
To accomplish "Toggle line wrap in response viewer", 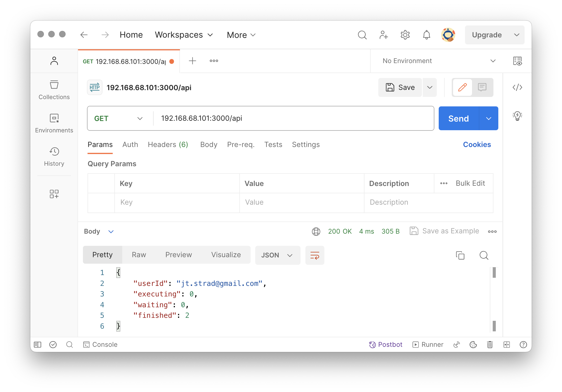I will tap(314, 255).
